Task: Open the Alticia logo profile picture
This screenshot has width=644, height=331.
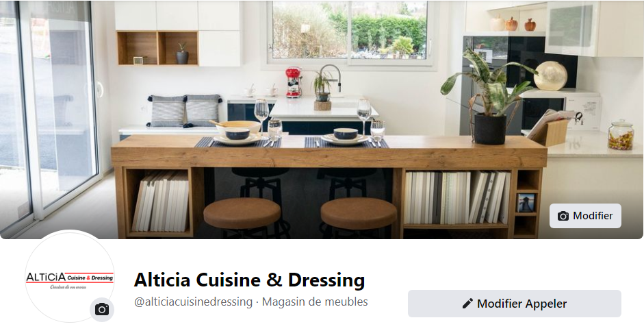Action: [69, 276]
